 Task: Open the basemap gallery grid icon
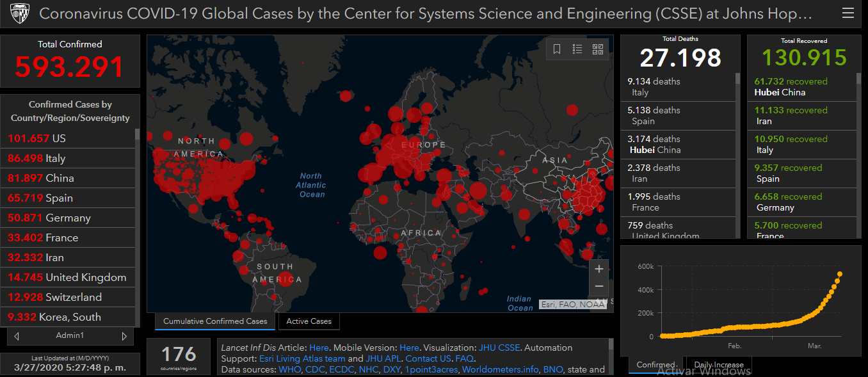click(598, 49)
